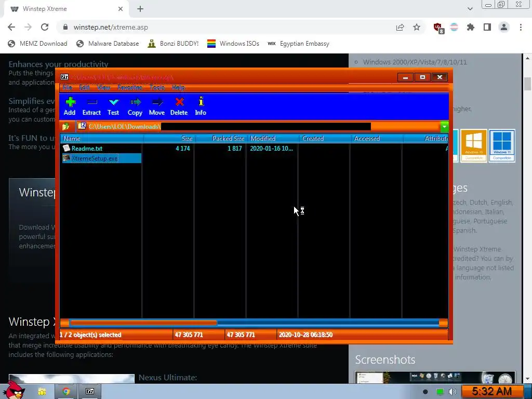The image size is (532, 399).
Task: Select the Copy toolbar button
Action: click(x=135, y=106)
